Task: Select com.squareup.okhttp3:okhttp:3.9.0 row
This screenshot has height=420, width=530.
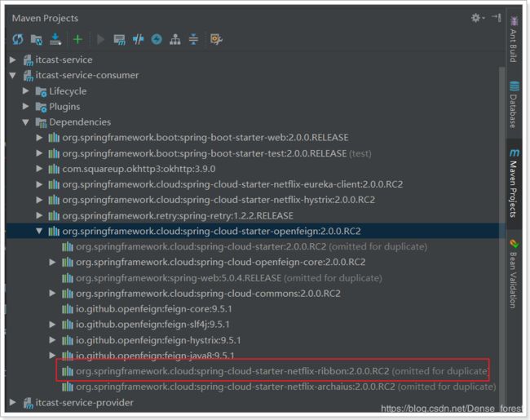Action: (x=252, y=169)
